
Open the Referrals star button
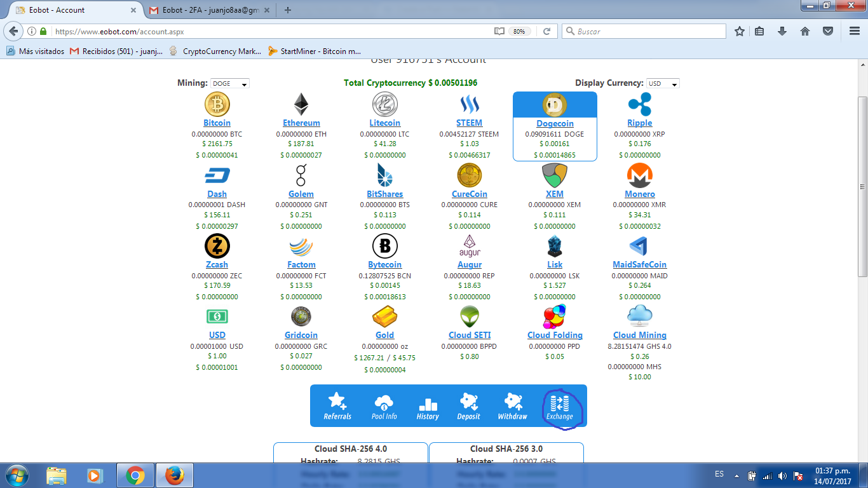coord(337,406)
